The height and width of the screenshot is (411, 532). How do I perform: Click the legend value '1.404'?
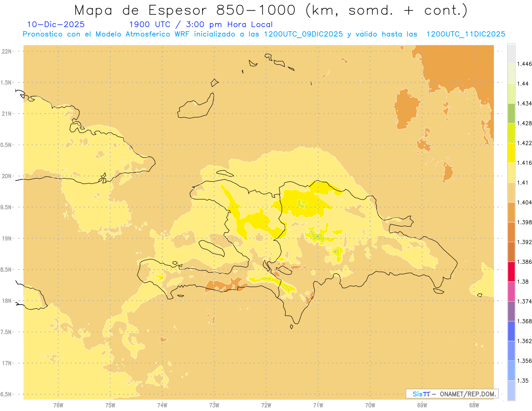pos(524,202)
